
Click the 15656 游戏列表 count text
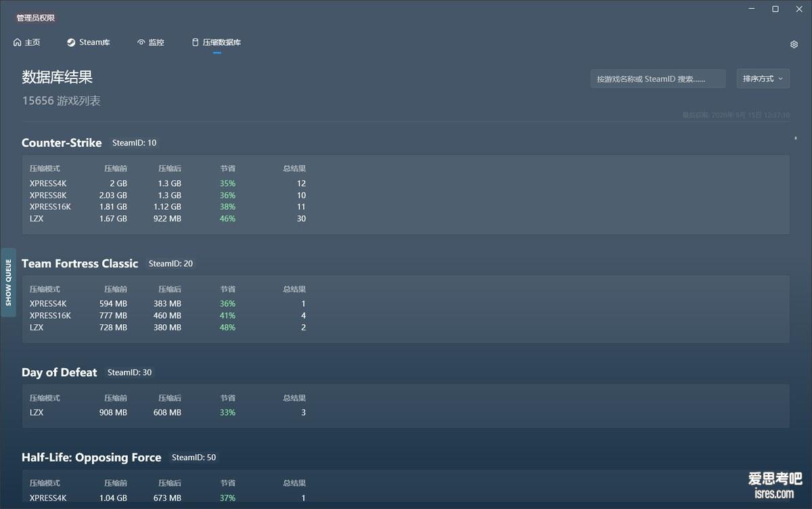pos(62,101)
